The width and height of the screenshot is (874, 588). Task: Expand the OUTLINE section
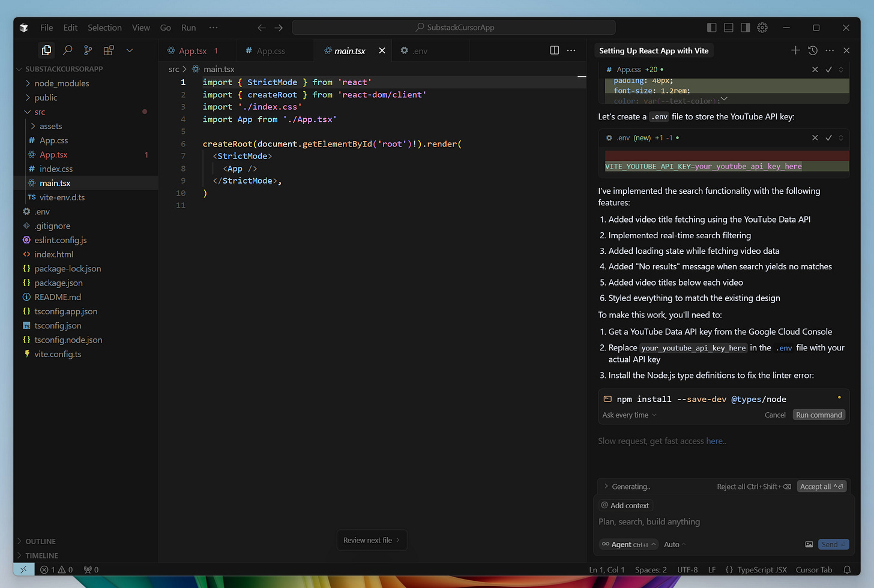[40, 541]
